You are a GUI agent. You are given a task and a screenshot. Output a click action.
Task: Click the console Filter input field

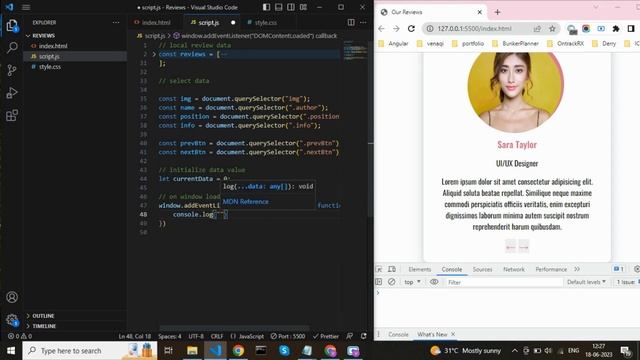(503, 282)
